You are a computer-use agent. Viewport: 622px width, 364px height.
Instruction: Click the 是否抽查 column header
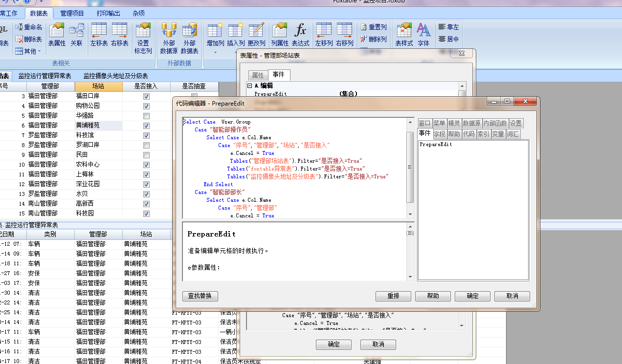click(194, 86)
